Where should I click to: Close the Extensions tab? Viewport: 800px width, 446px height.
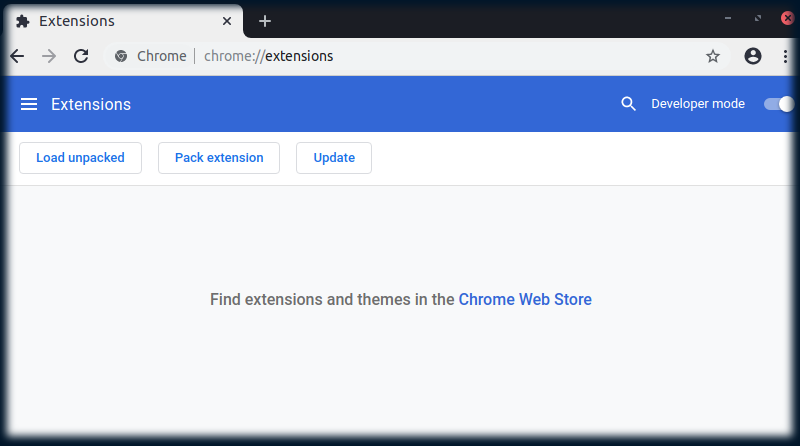click(227, 21)
